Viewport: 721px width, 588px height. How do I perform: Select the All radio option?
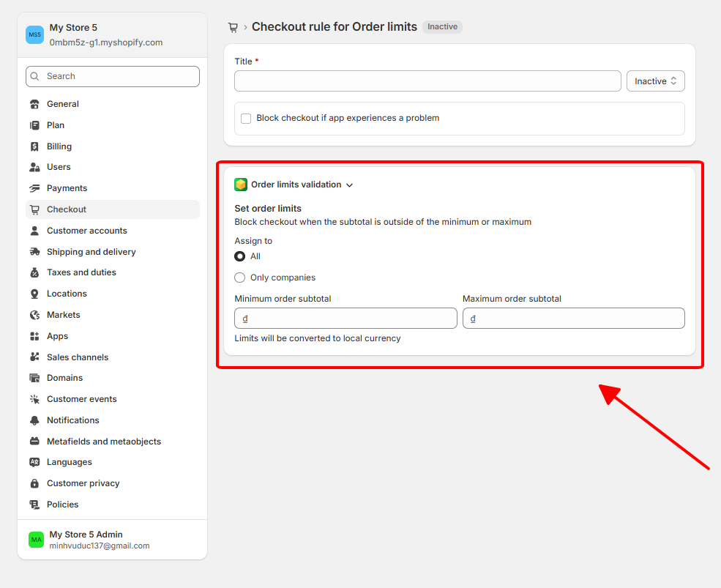[239, 256]
